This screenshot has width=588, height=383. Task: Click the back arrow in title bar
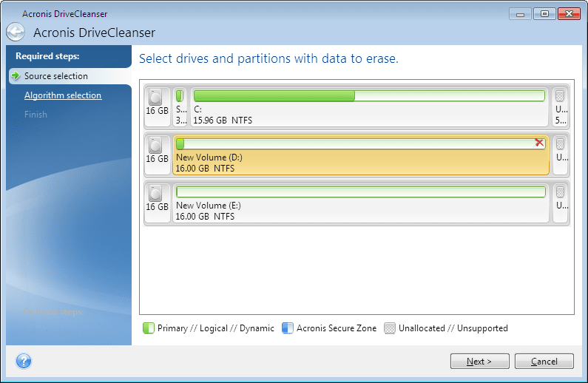16,32
